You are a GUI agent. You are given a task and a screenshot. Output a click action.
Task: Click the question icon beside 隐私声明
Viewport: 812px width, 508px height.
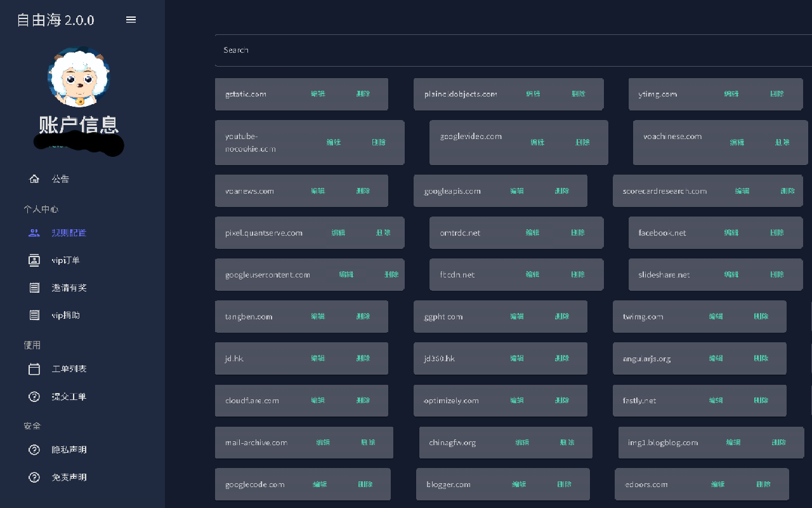click(34, 450)
